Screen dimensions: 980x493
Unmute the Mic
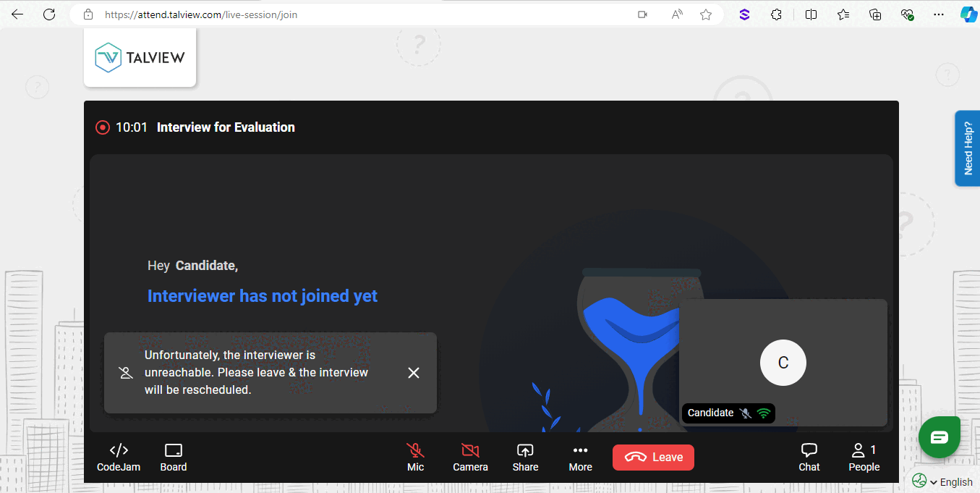point(415,458)
